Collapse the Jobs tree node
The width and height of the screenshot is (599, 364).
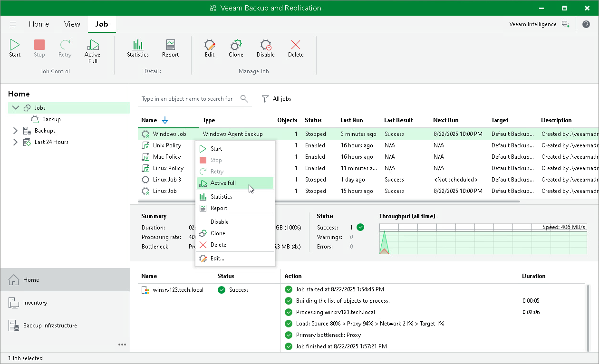15,108
